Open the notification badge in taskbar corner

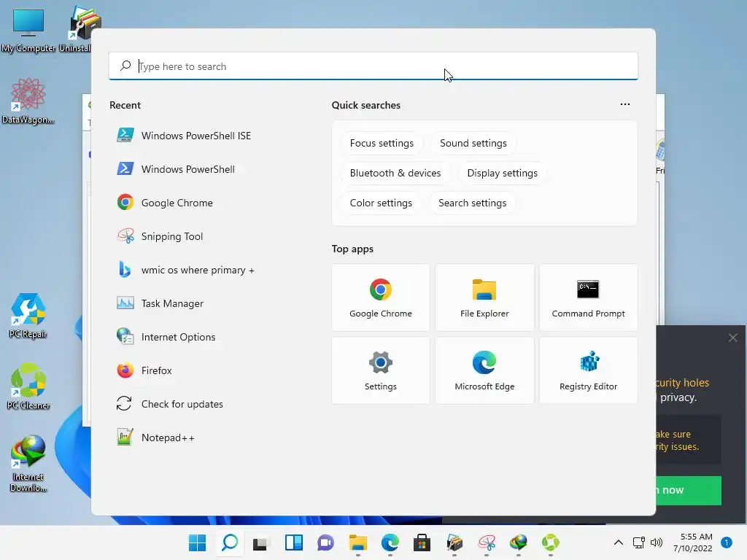(727, 542)
